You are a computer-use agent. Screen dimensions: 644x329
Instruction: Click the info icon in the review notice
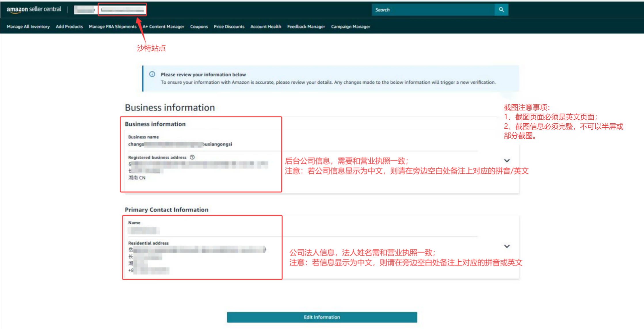click(x=152, y=74)
